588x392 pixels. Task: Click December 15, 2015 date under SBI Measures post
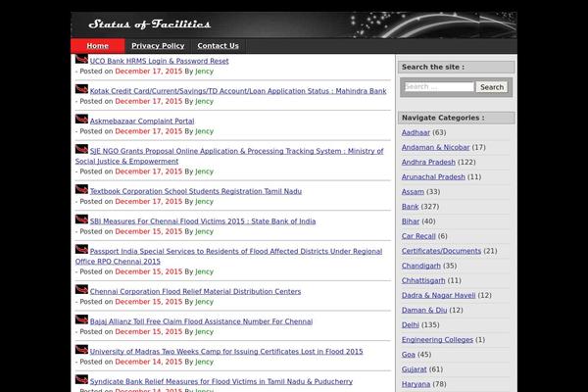(x=149, y=231)
